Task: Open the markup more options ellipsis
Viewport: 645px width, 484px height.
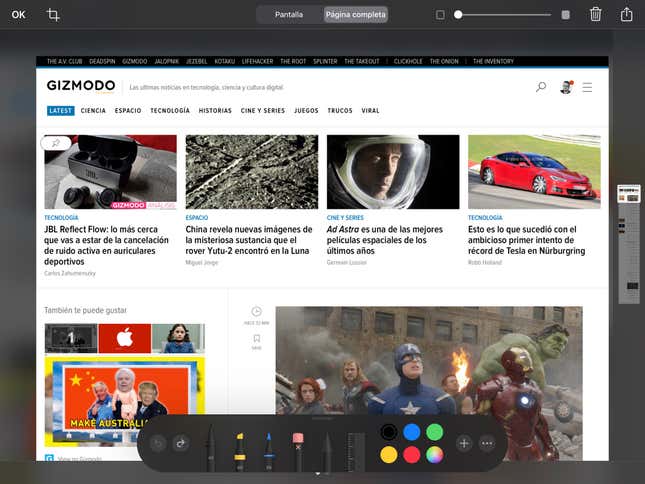Action: [487, 444]
